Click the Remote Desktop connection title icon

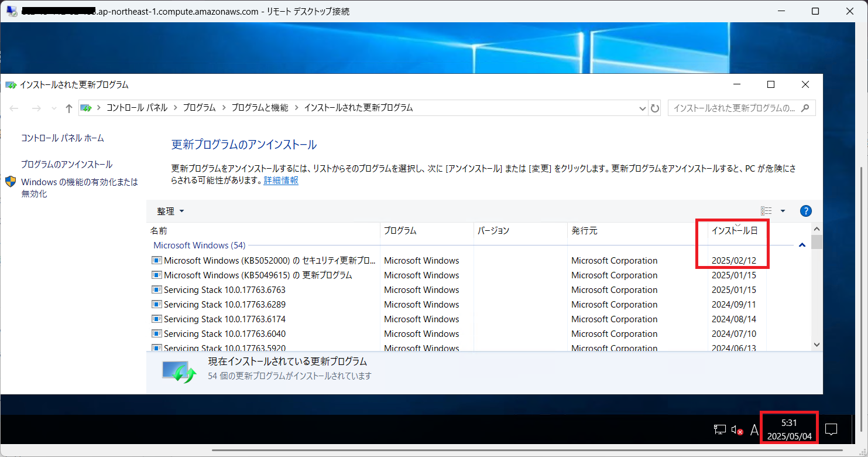point(11,11)
